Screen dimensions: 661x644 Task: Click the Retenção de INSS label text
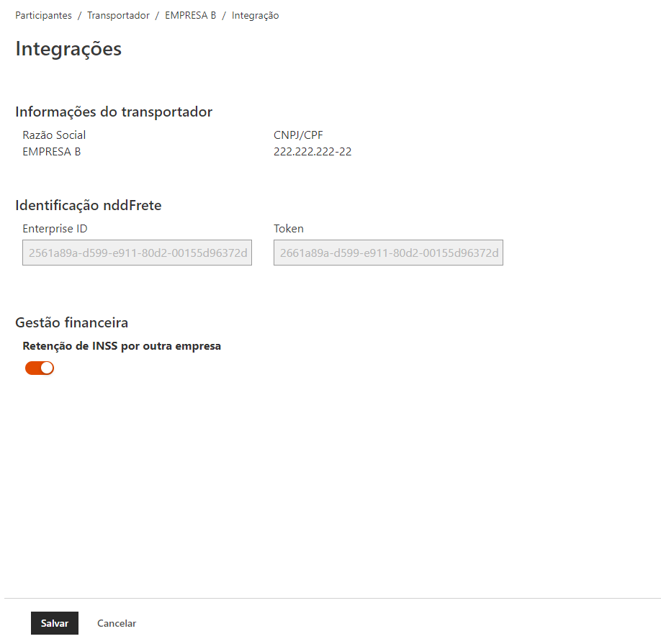point(122,345)
